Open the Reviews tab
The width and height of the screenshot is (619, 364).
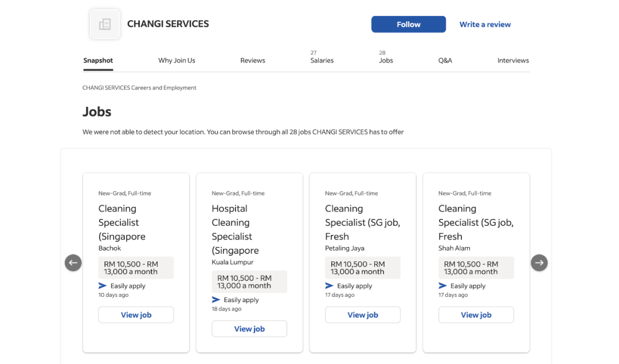[x=253, y=60]
